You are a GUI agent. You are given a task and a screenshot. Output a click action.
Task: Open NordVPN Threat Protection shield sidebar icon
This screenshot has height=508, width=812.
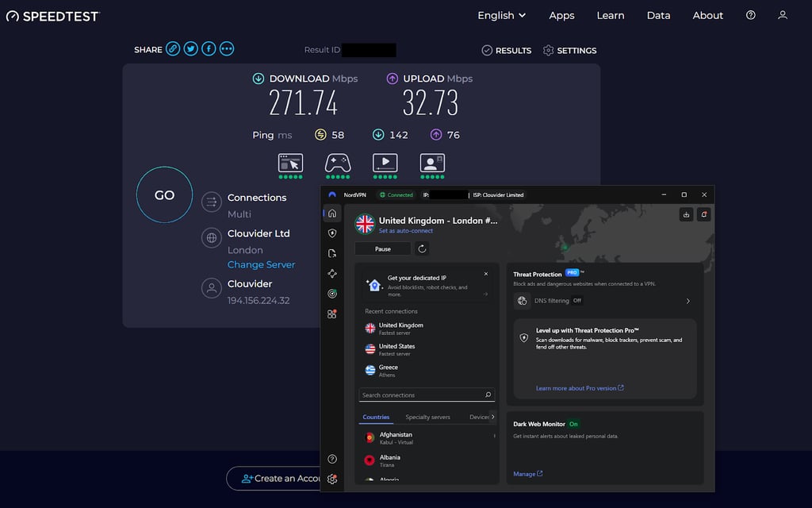click(332, 233)
